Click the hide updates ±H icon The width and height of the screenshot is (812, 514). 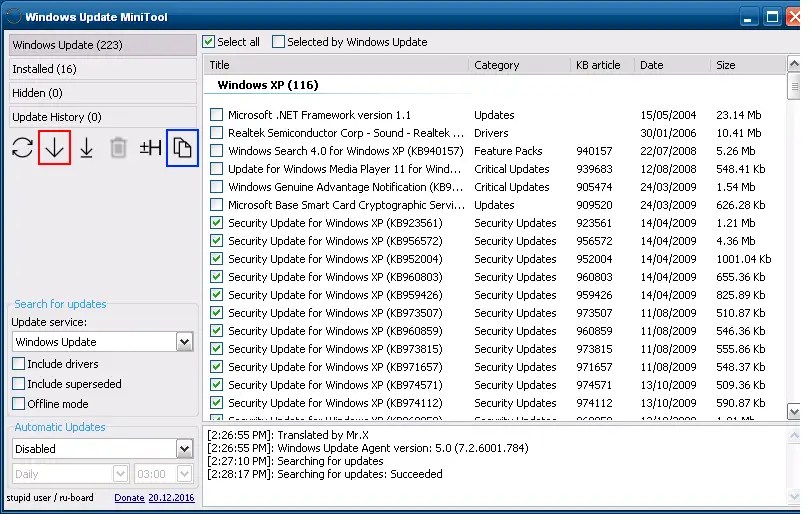[150, 148]
